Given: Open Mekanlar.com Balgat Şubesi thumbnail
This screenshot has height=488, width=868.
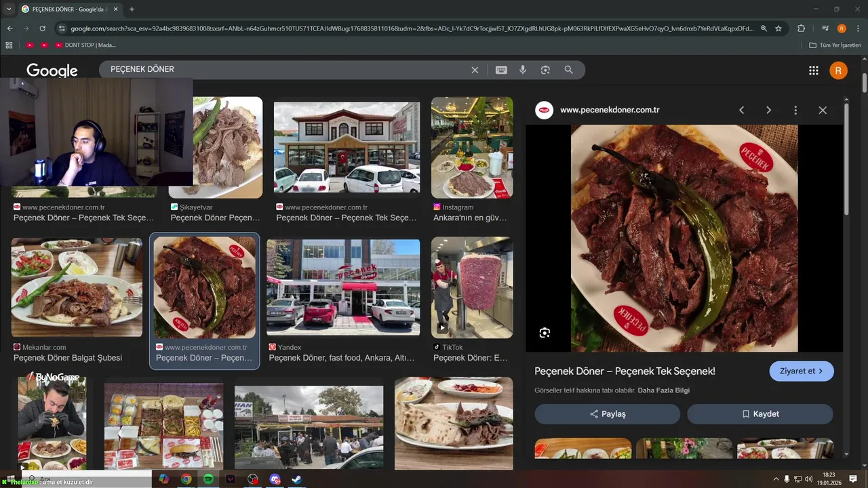Looking at the screenshot, I should (77, 287).
